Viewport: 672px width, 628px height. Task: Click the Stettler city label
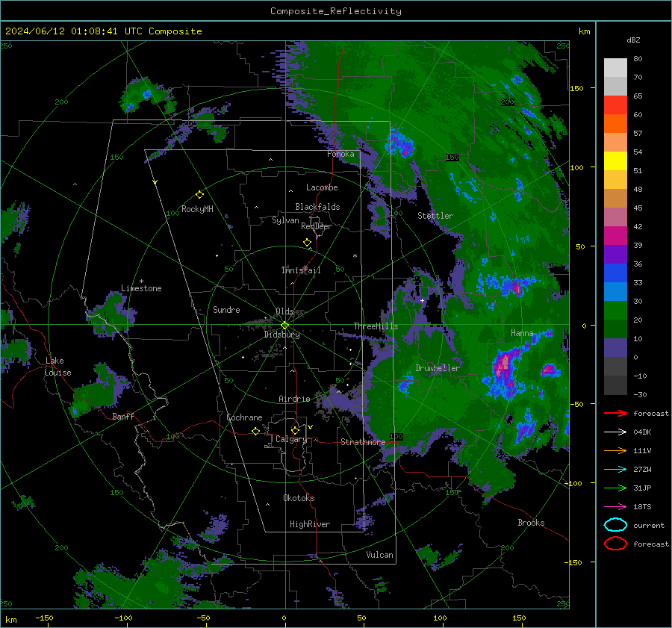click(x=435, y=216)
